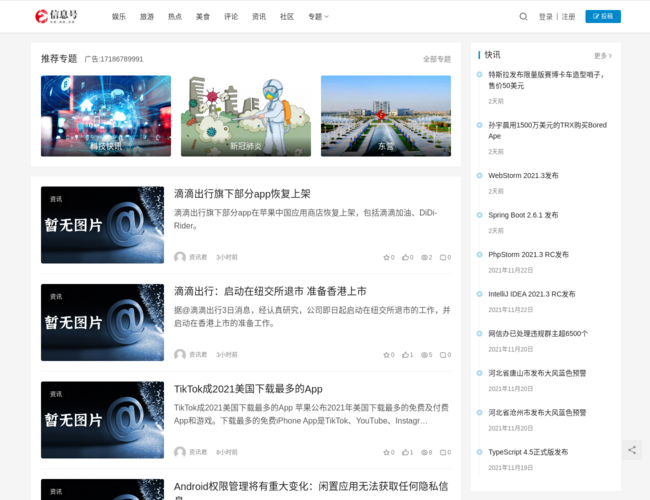Click the blue 投稿 button

tap(603, 16)
